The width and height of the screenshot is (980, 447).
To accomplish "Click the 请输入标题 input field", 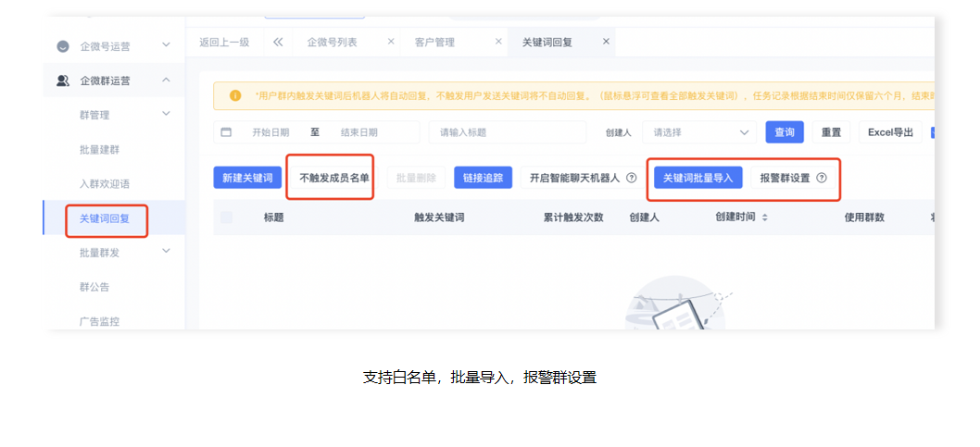I will pyautogui.click(x=508, y=132).
